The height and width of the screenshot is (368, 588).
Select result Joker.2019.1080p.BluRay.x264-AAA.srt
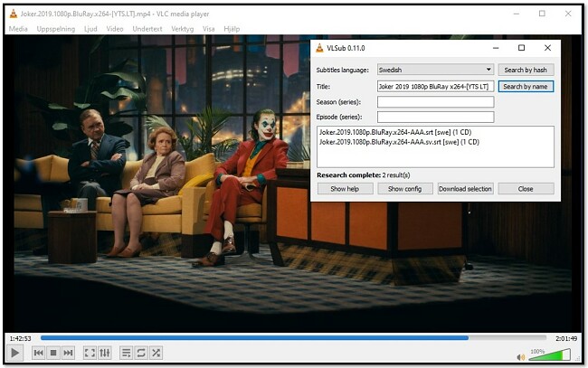coord(395,132)
